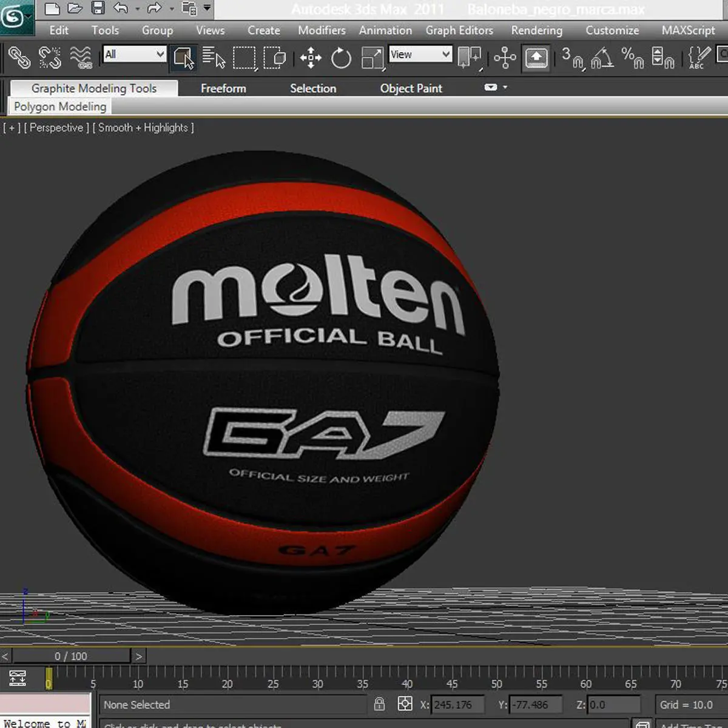Click the Edit Named Selection Sets icon
The width and height of the screenshot is (728, 728).
[x=699, y=58]
